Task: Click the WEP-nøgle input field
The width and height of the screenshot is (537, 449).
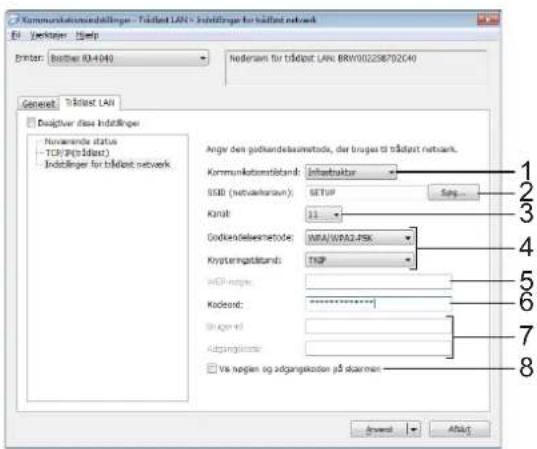Action: (378, 282)
